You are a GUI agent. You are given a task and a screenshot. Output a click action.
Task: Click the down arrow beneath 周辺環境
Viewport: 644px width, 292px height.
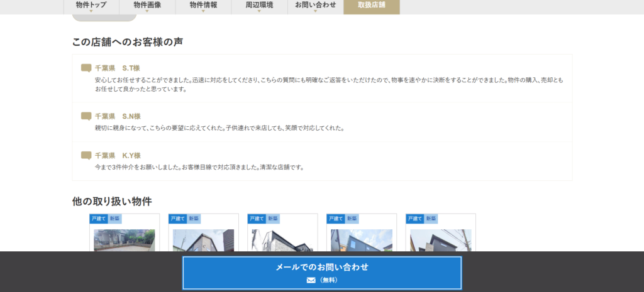coord(258,11)
